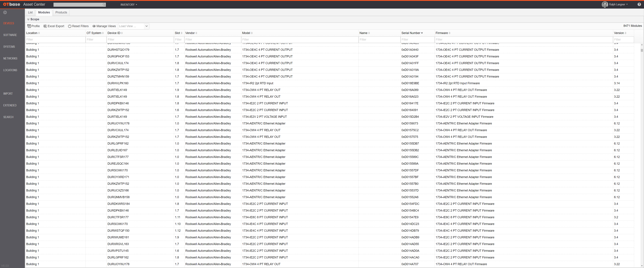Open LOCATIONS in the sidebar
Viewport: 644px width, 268px height.
pos(10,70)
